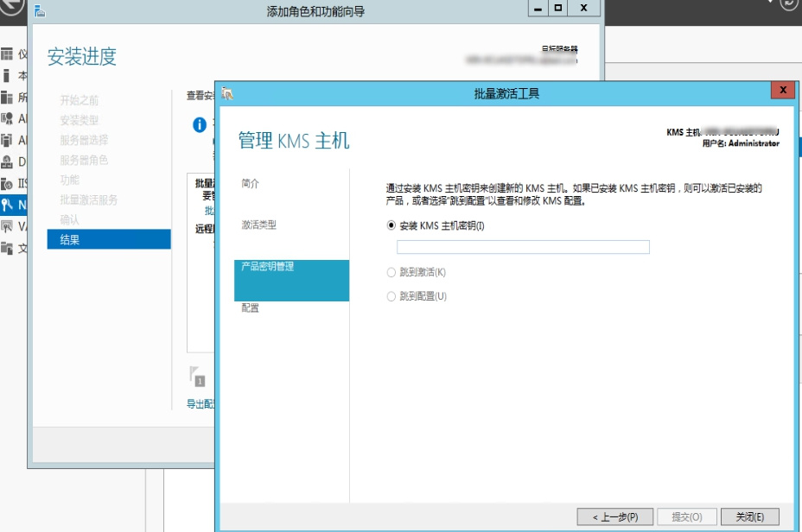Select 功能 in the roles wizard
The width and height of the screenshot is (802, 532).
coord(69,180)
